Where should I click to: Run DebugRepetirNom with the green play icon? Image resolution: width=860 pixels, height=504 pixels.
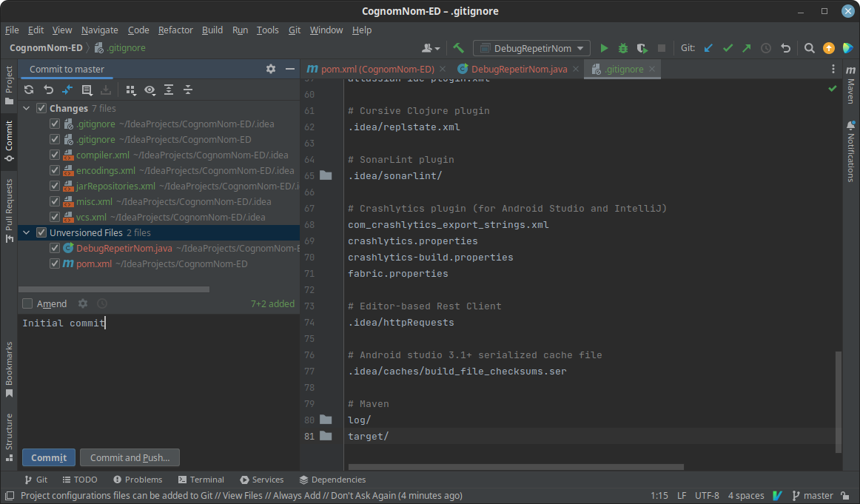(604, 48)
